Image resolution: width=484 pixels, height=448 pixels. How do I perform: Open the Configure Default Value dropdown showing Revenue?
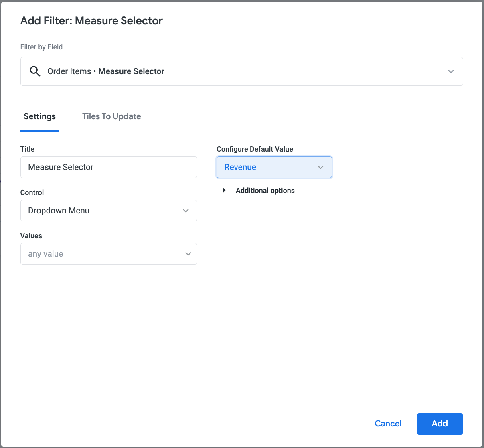[274, 167]
